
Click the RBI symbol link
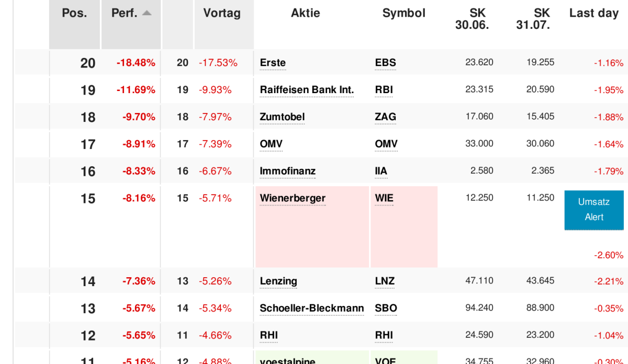coord(384,90)
